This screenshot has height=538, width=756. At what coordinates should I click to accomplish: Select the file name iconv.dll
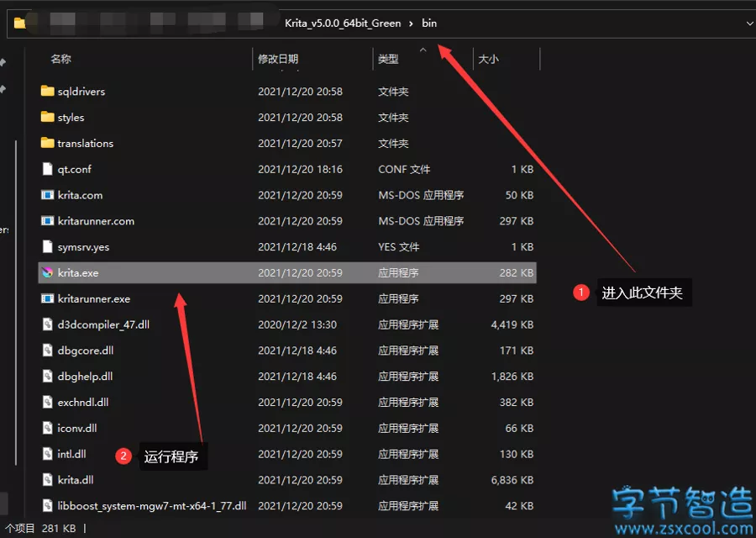(77, 428)
